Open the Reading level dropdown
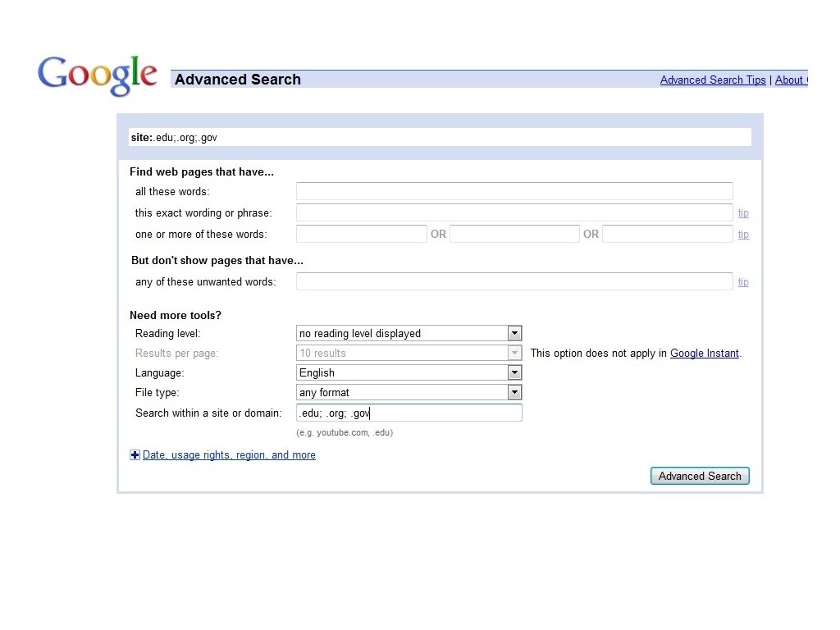 coord(409,333)
